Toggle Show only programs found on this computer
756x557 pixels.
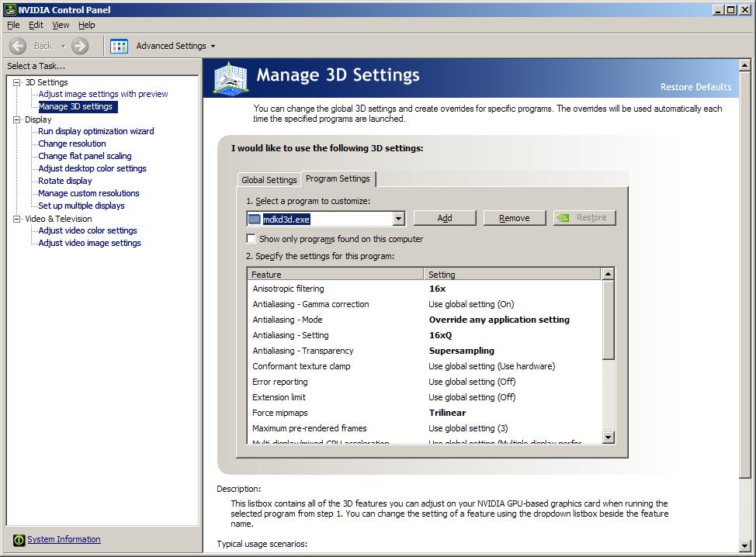[251, 238]
